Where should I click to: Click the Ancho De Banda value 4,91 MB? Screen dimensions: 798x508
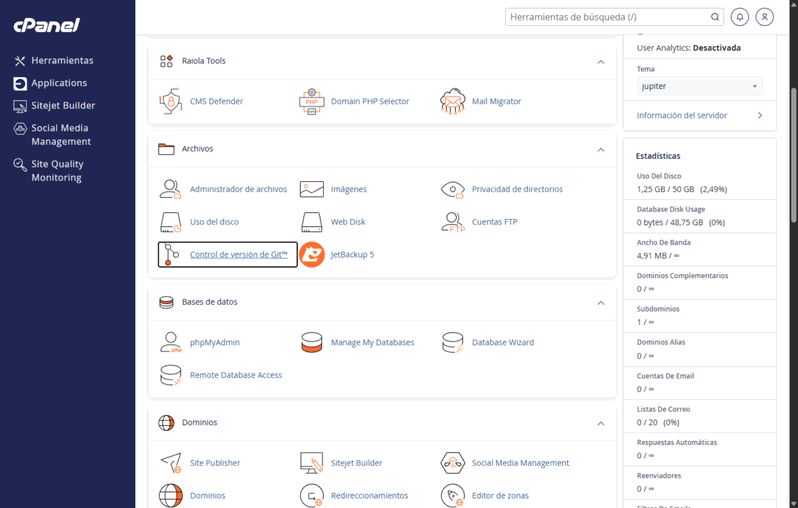click(658, 256)
